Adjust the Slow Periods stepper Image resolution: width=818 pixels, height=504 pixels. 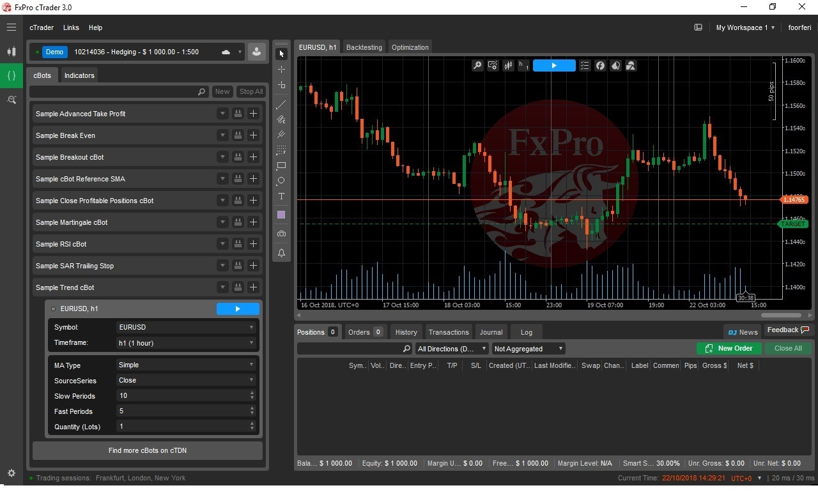pos(252,395)
